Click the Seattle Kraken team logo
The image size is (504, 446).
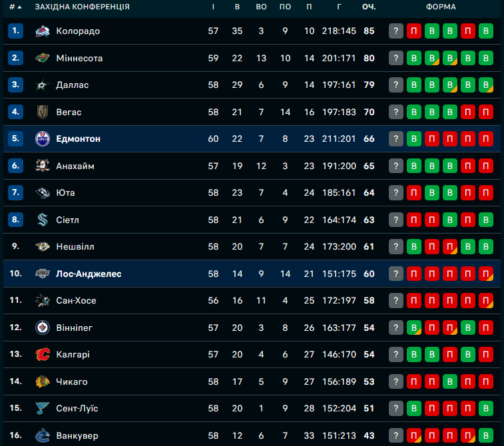pos(43,220)
